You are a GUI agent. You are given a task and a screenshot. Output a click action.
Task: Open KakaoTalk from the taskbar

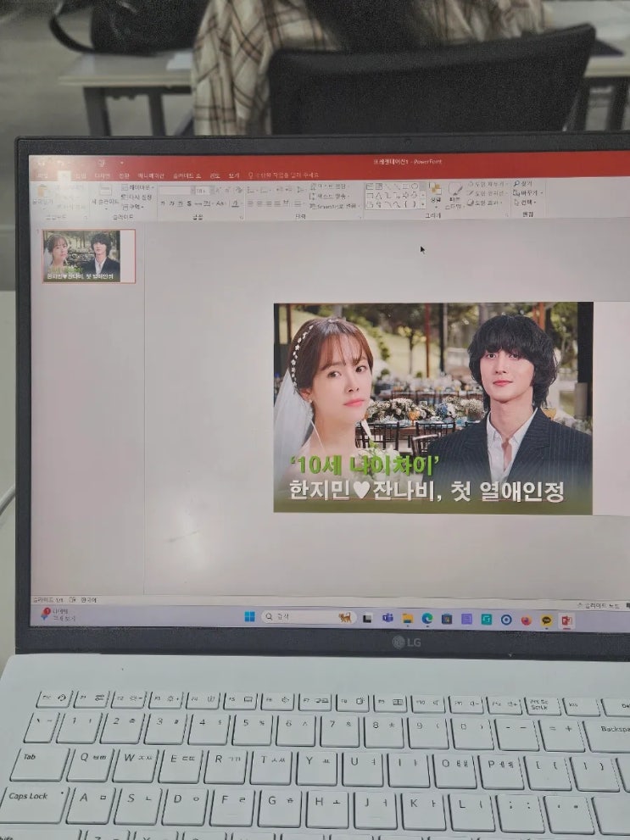[x=546, y=620]
